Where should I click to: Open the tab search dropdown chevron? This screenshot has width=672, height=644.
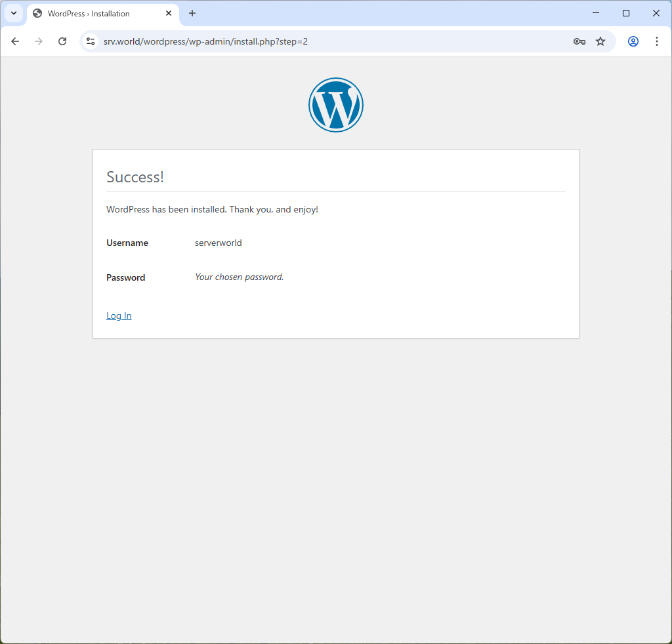[14, 13]
